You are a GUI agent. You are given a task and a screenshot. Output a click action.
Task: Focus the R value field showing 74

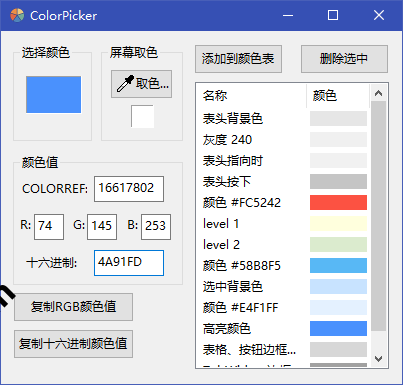(49, 227)
